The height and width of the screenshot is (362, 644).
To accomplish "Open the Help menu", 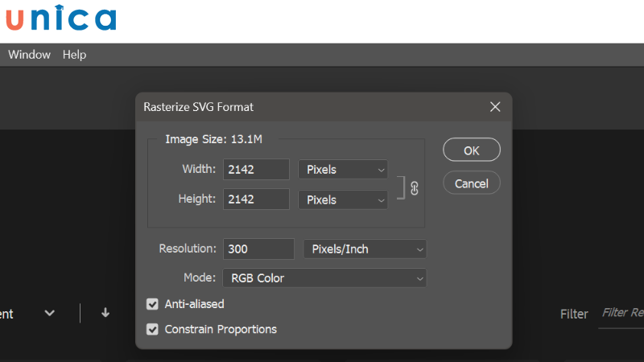I will [x=74, y=55].
